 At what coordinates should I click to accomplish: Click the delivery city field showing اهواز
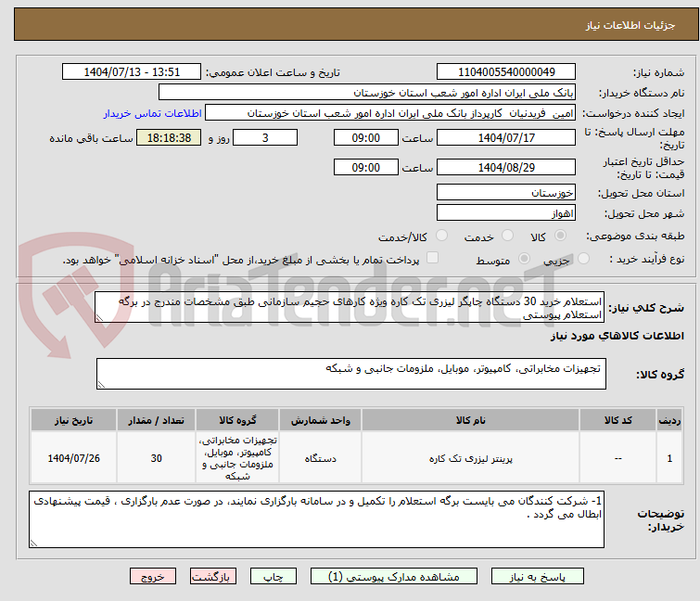[506, 214]
